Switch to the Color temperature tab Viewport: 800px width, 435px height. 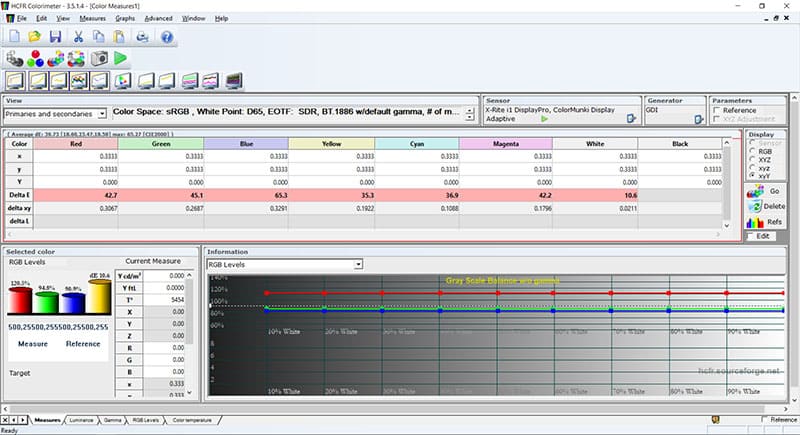[192, 420]
